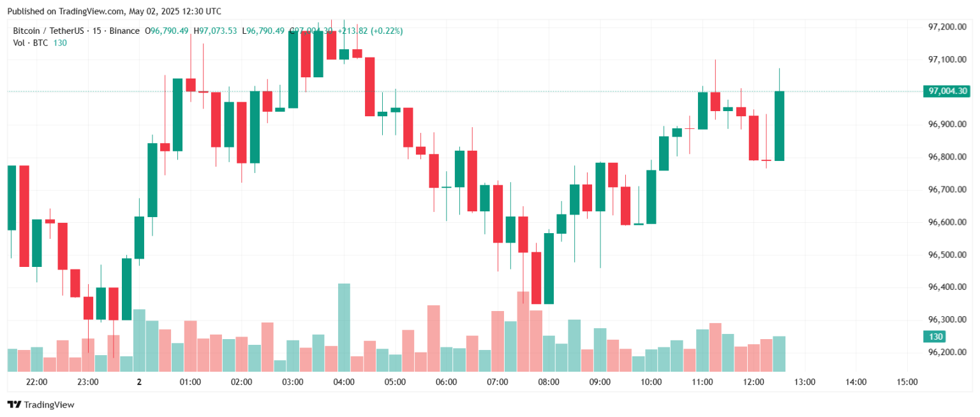This screenshot has height=417, width=980.
Task: Click the latest green volume bar at 12:30
Action: (779, 354)
